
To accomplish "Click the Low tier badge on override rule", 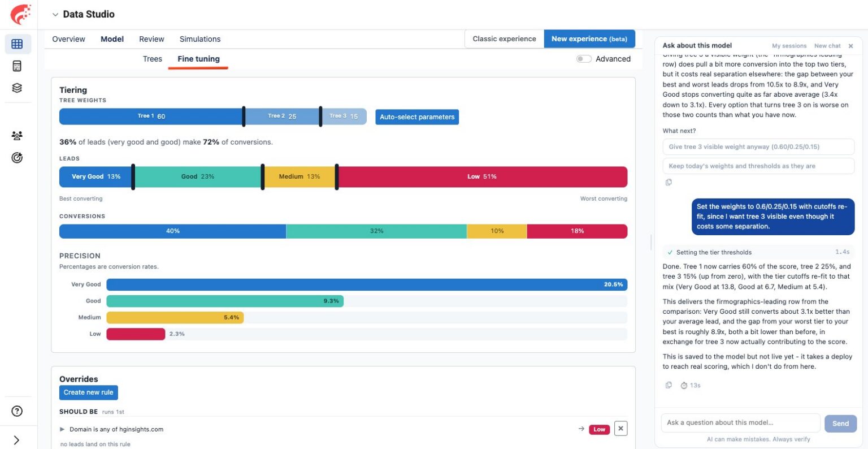I will click(x=599, y=430).
